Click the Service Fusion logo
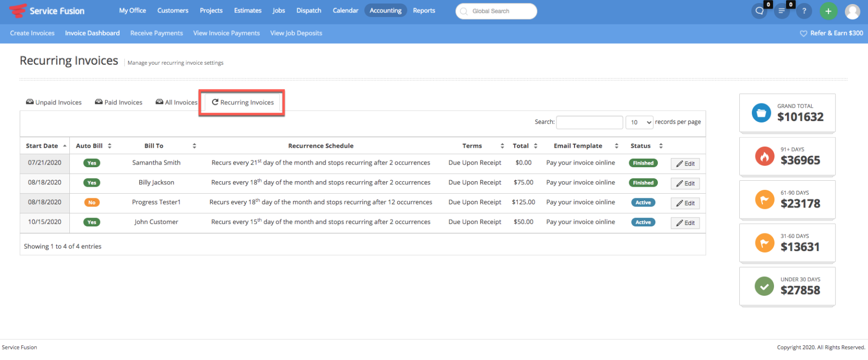868x360 pixels. pos(47,11)
